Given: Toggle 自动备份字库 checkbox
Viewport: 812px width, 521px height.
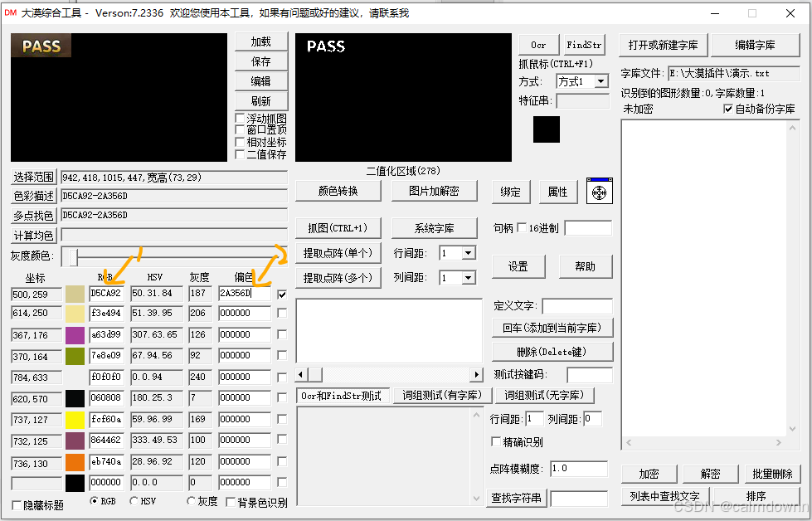Looking at the screenshot, I should tap(728, 109).
